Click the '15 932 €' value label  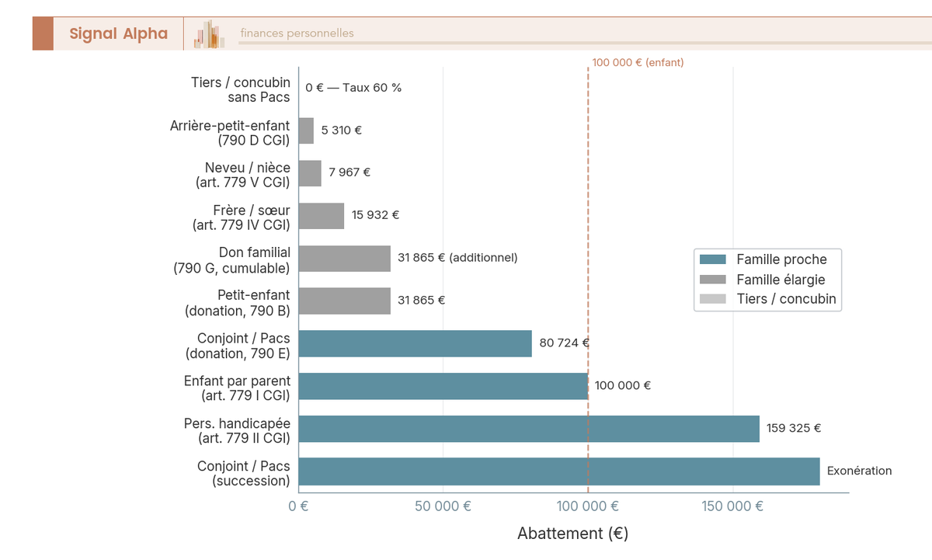coord(375,215)
